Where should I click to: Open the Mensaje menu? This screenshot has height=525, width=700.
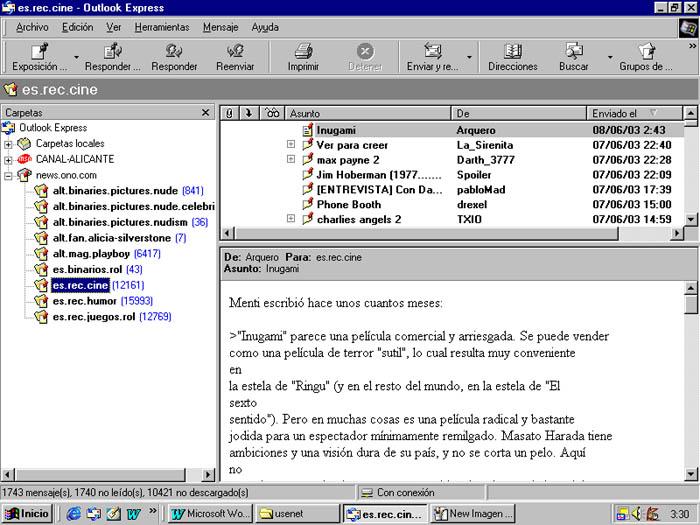[221, 27]
